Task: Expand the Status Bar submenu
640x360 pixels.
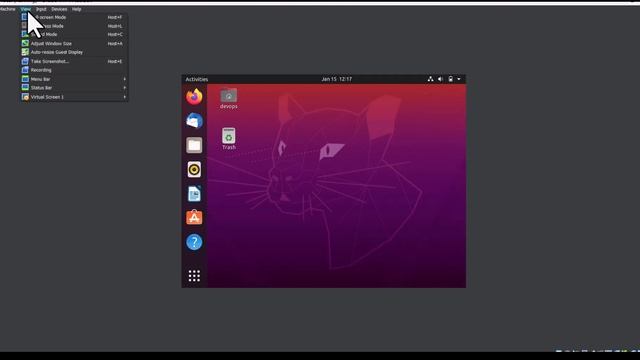Action: 74,88
